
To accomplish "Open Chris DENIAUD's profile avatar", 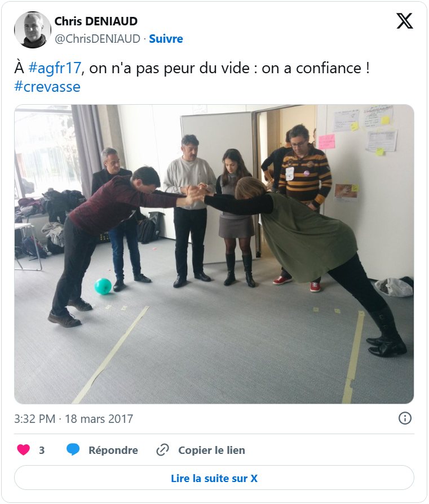I will [33, 30].
